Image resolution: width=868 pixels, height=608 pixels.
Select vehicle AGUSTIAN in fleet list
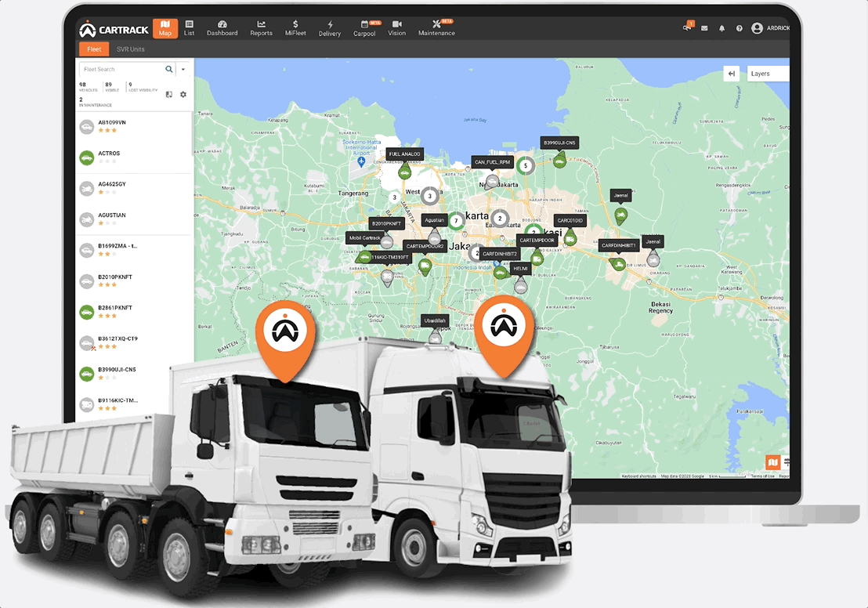pyautogui.click(x=135, y=220)
